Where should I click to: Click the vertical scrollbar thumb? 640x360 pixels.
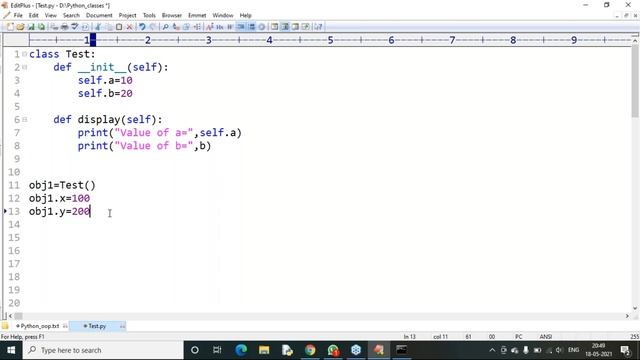[635, 82]
